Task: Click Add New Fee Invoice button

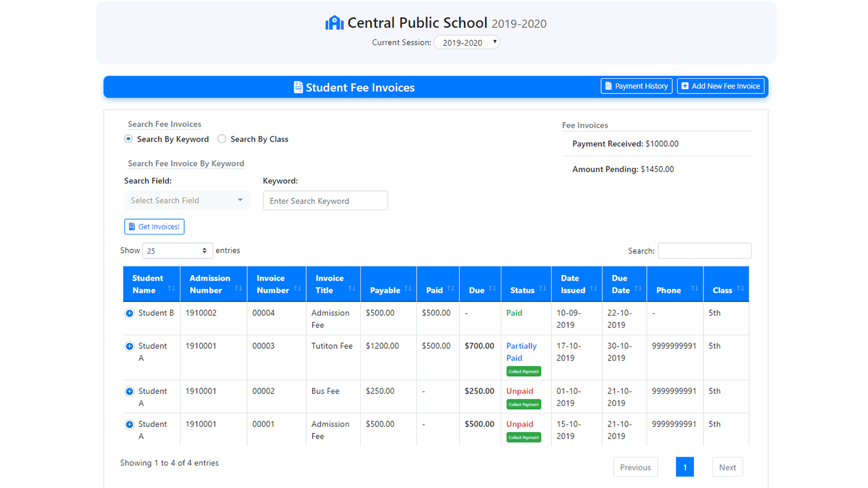Action: tap(720, 86)
